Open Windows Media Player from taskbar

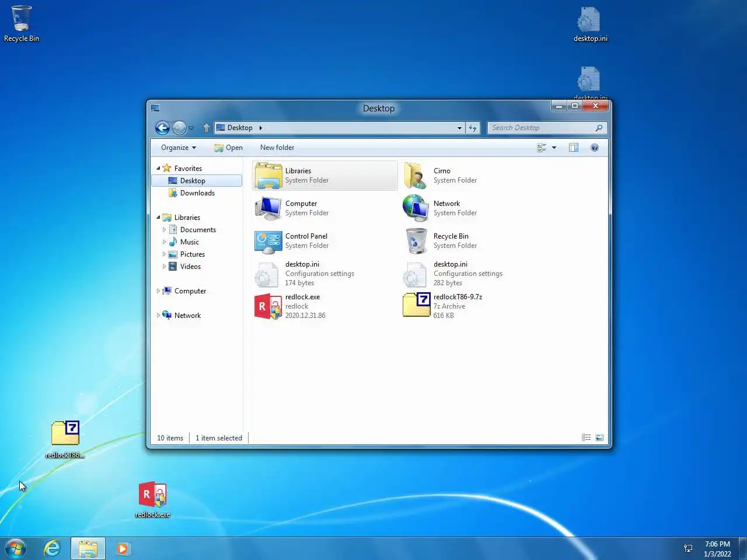click(123, 548)
